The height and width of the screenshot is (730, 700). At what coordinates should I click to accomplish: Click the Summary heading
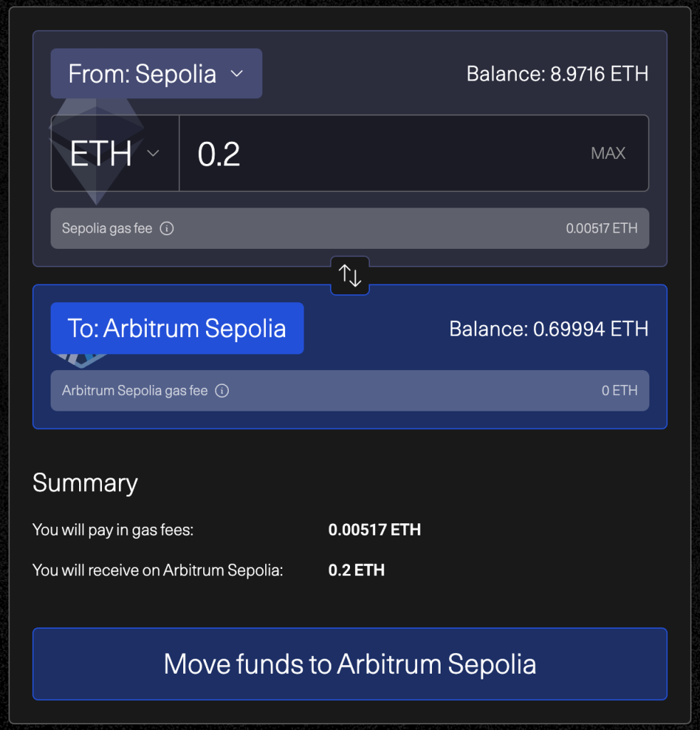point(85,483)
